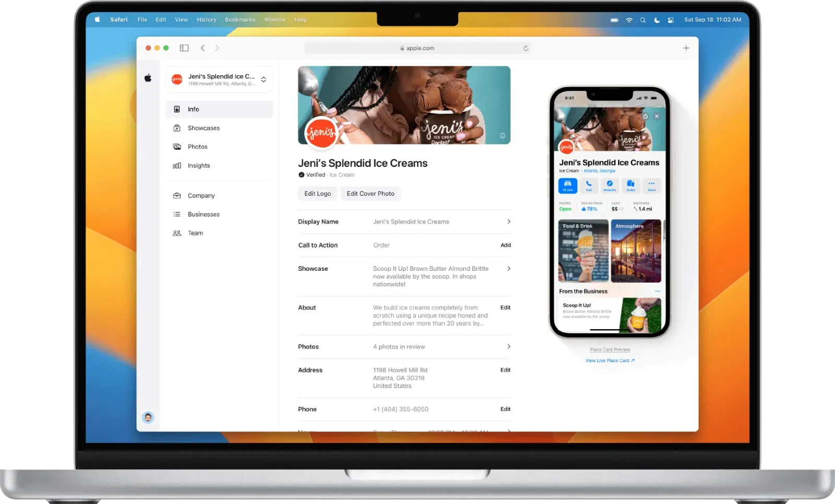Click the From the Business ellipsis
Image resolution: width=835 pixels, height=504 pixels.
tap(658, 291)
